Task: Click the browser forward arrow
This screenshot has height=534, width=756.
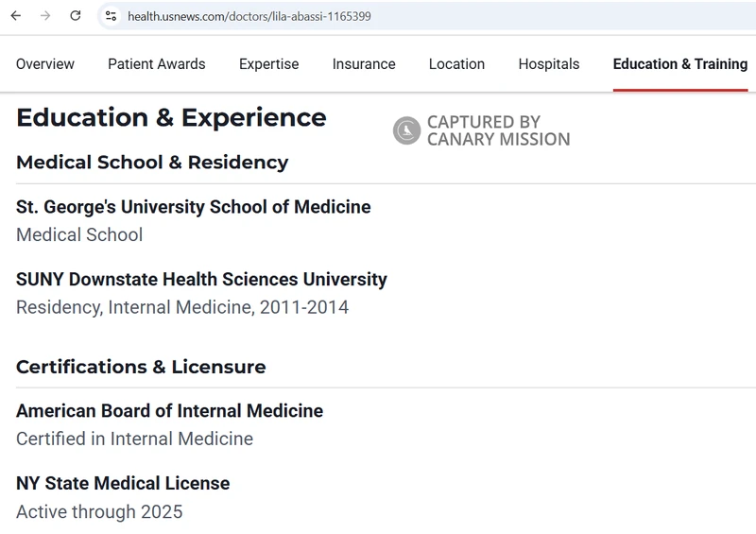Action: tap(45, 16)
